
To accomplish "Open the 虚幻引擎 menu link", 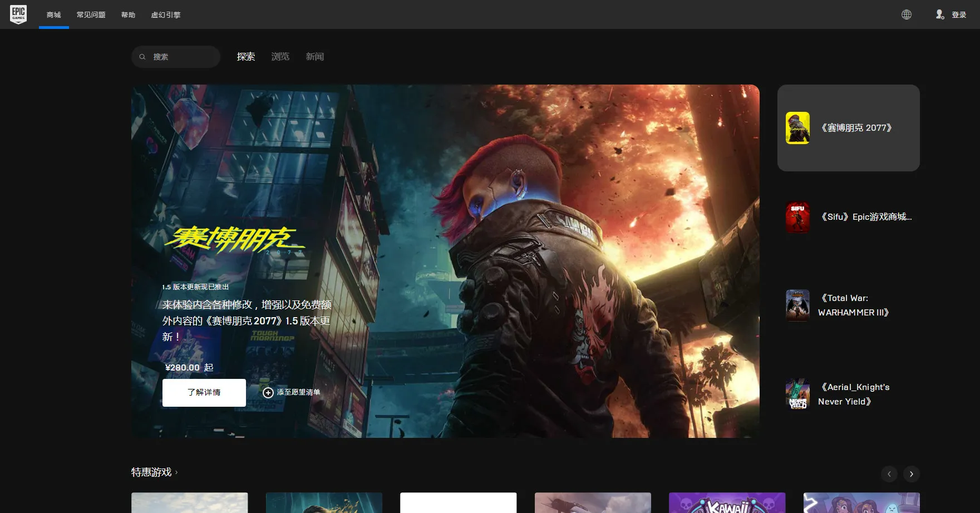I will point(165,15).
